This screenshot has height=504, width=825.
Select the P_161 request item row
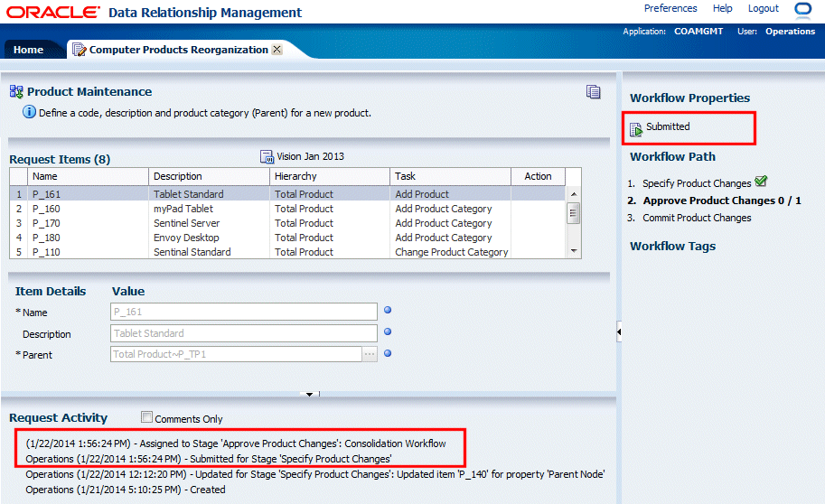[x=287, y=194]
